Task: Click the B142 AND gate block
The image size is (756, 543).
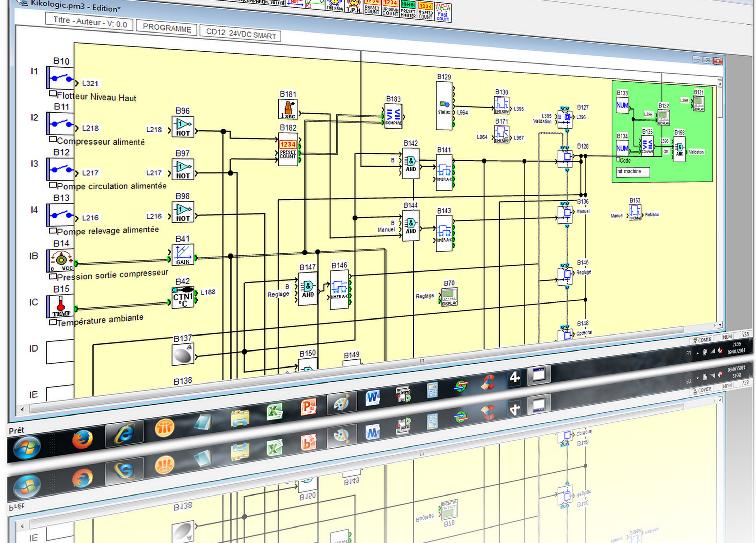Action: (x=411, y=163)
